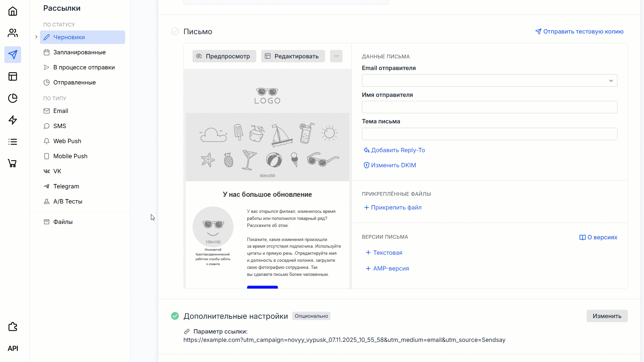Click the Тема письма input field
This screenshot has width=644, height=362.
point(489,134)
